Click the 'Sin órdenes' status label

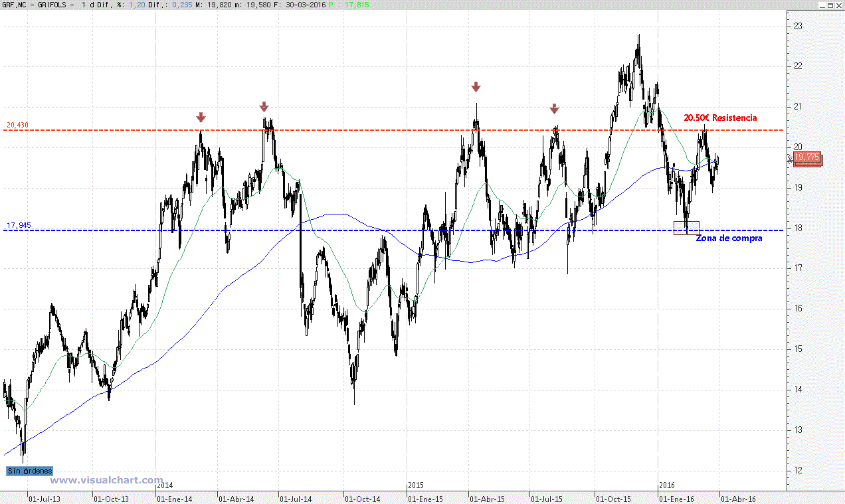[29, 471]
